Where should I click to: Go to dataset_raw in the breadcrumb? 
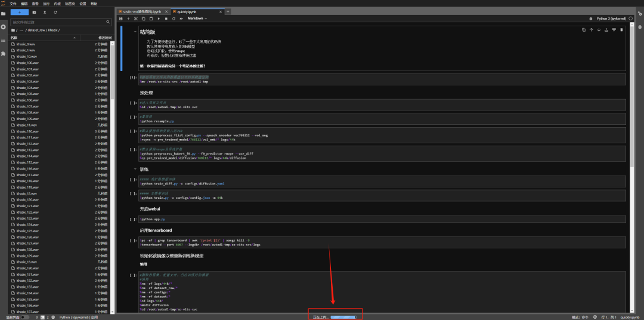35,30
